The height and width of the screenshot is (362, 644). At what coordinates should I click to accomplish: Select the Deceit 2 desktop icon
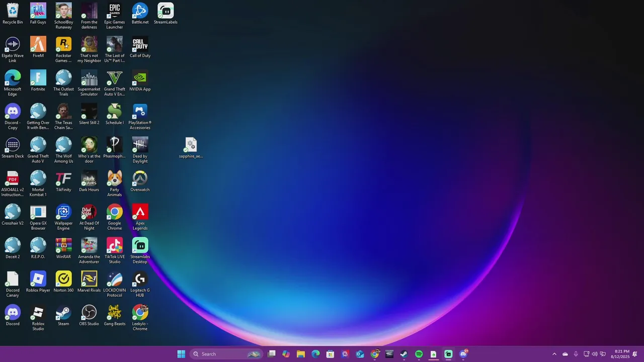point(13,248)
